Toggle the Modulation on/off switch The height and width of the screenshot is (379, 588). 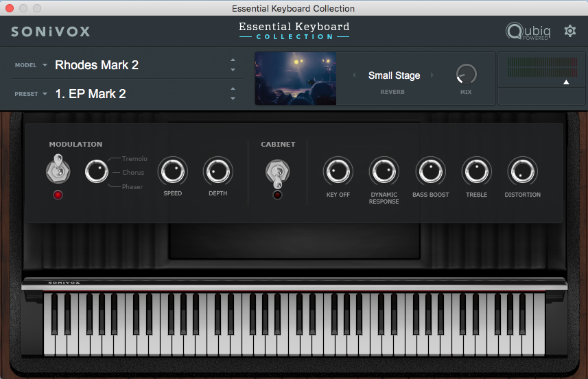click(x=57, y=169)
